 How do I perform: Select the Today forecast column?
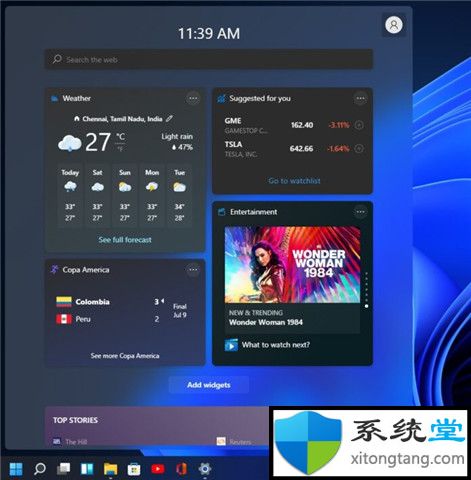tap(70, 195)
